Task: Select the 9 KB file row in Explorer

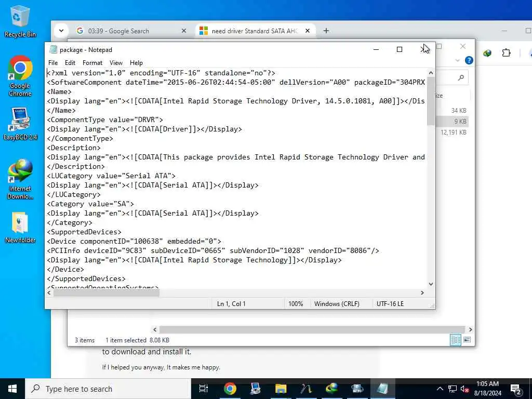Action: point(453,122)
